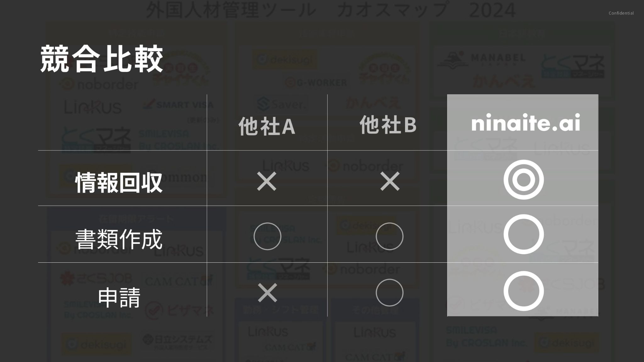Select the 書類作成 row label
This screenshot has height=362, width=644.
point(119,239)
